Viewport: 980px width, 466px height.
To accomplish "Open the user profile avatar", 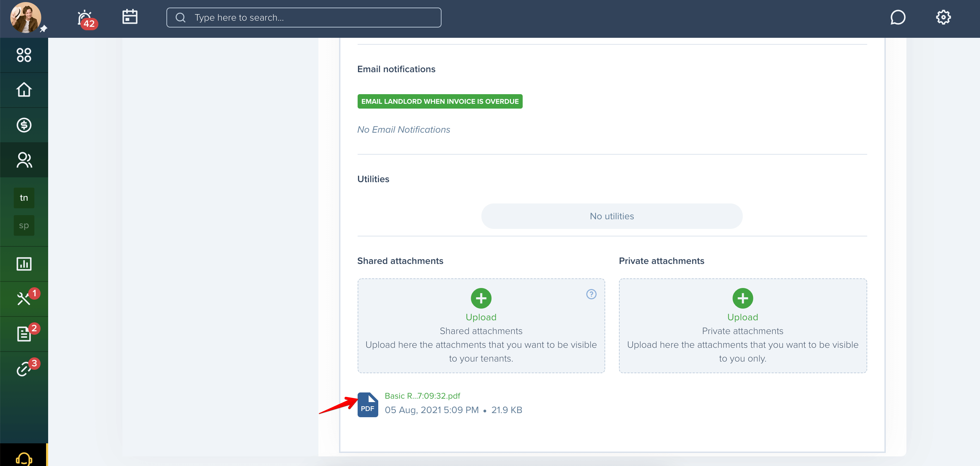I will pos(25,18).
